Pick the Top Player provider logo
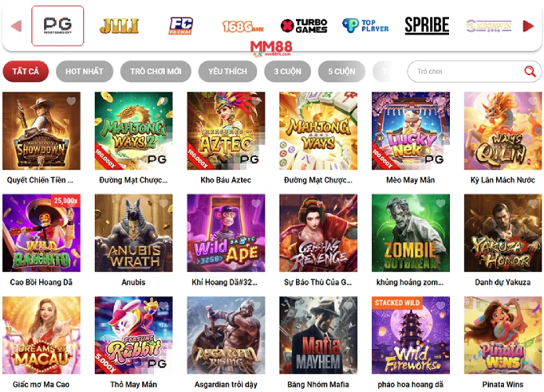This screenshot has width=544, height=392. click(x=365, y=26)
